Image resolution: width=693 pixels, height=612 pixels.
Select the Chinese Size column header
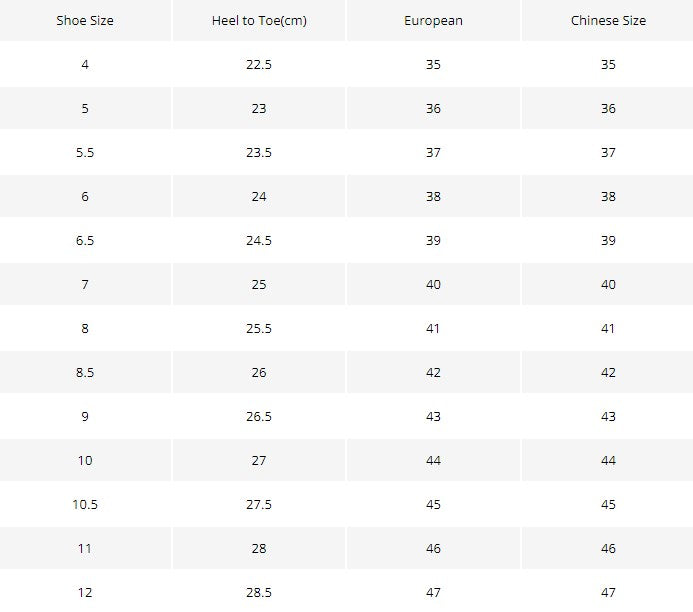tap(608, 20)
